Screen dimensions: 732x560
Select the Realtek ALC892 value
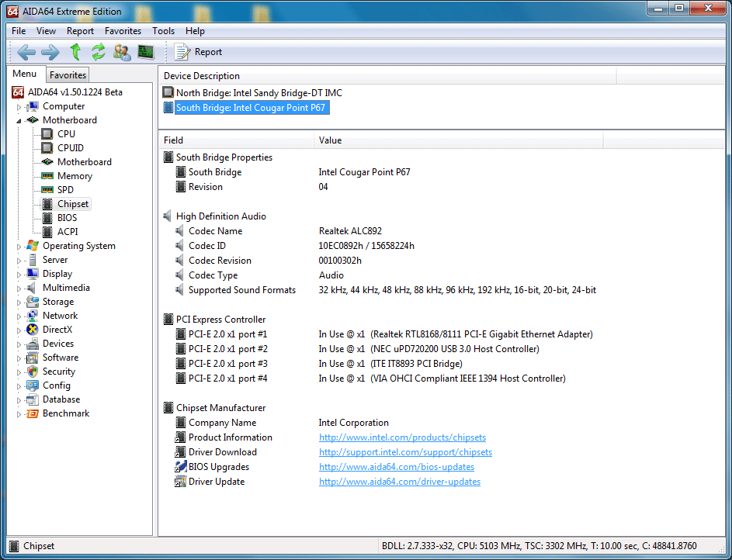pos(350,231)
